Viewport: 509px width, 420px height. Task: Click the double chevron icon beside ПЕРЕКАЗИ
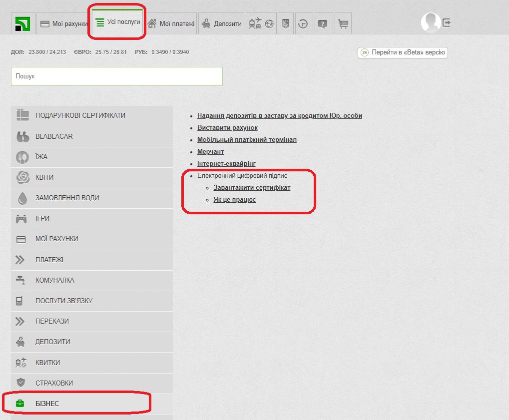click(x=20, y=321)
